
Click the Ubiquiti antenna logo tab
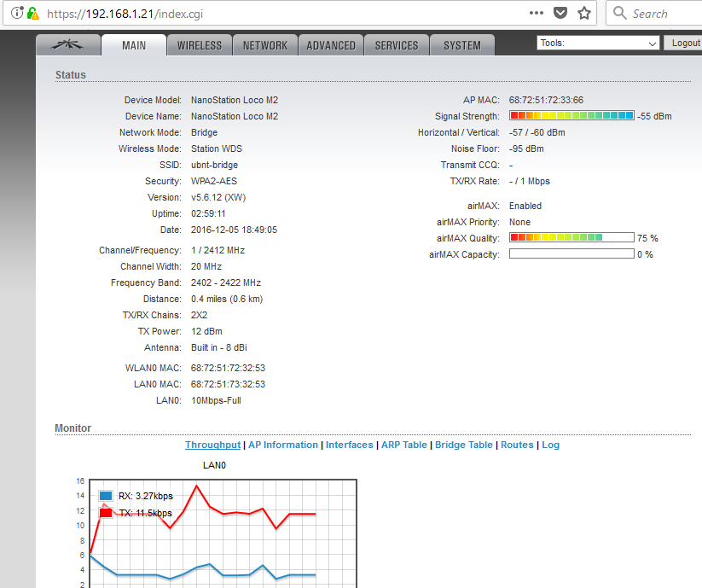click(x=67, y=45)
